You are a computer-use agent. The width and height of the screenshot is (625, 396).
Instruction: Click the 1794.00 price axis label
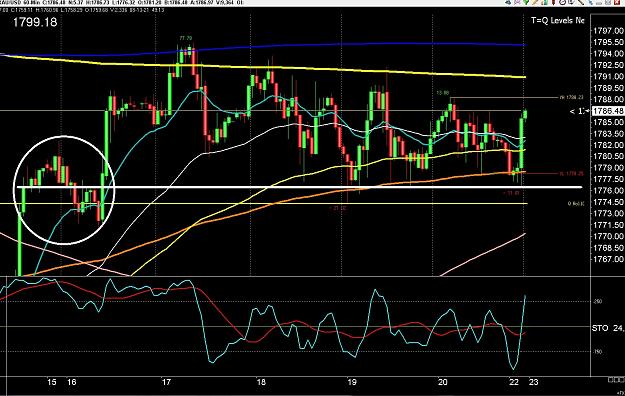pos(608,53)
